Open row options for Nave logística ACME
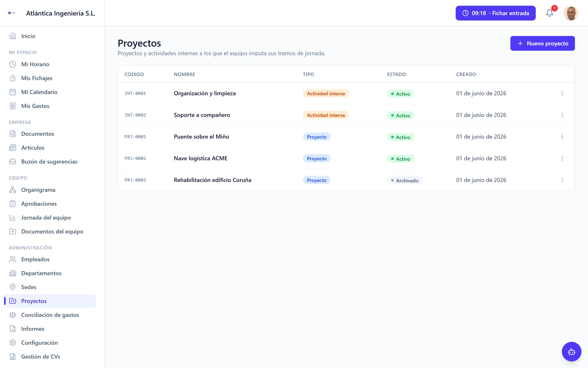Image resolution: width=588 pixels, height=368 pixels. (x=562, y=158)
